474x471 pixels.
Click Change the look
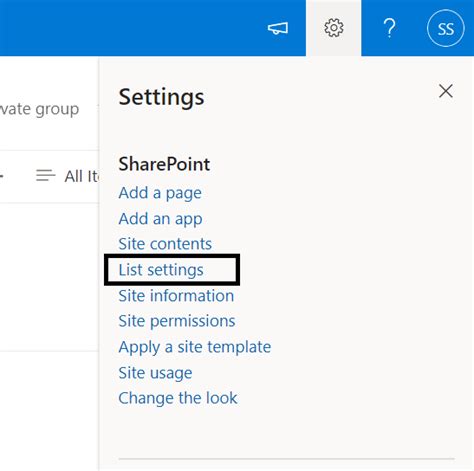[x=178, y=398]
